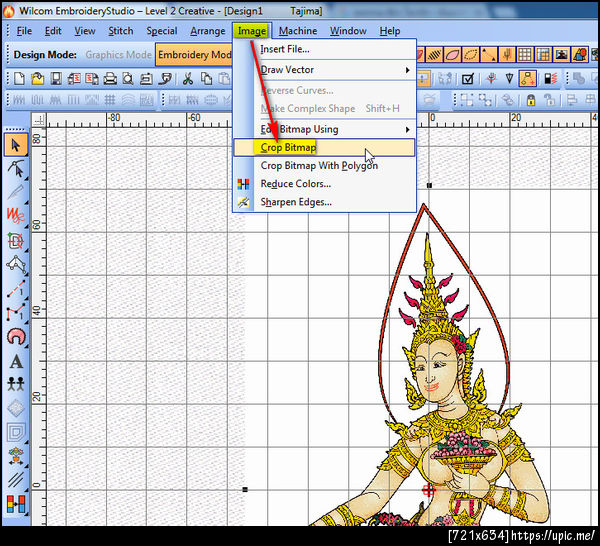
Task: Open Print Preview magnifier icon
Action: click(x=128, y=79)
